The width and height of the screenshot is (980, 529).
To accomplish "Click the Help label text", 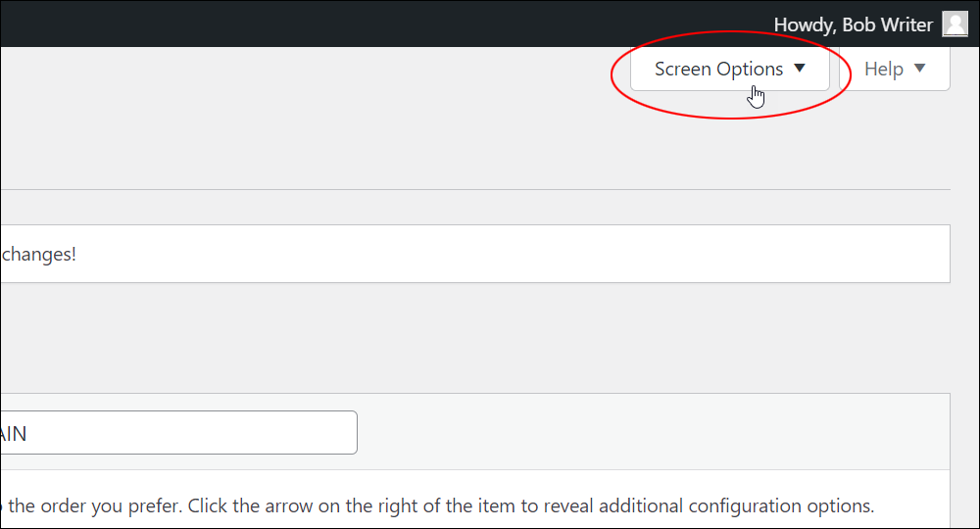I will coord(884,69).
